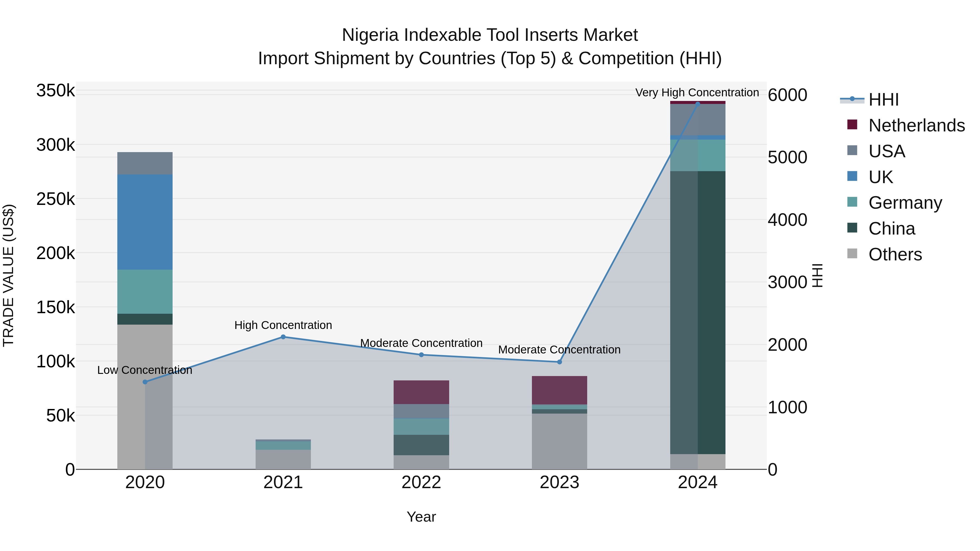The image size is (980, 551).
Task: Click the 'Moderate Concentration' label above the 2022 HHI point
Action: [x=421, y=343]
